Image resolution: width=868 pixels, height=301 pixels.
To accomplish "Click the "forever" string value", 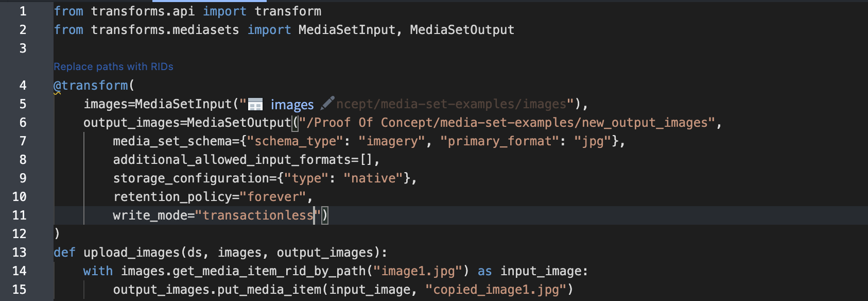I will [273, 197].
